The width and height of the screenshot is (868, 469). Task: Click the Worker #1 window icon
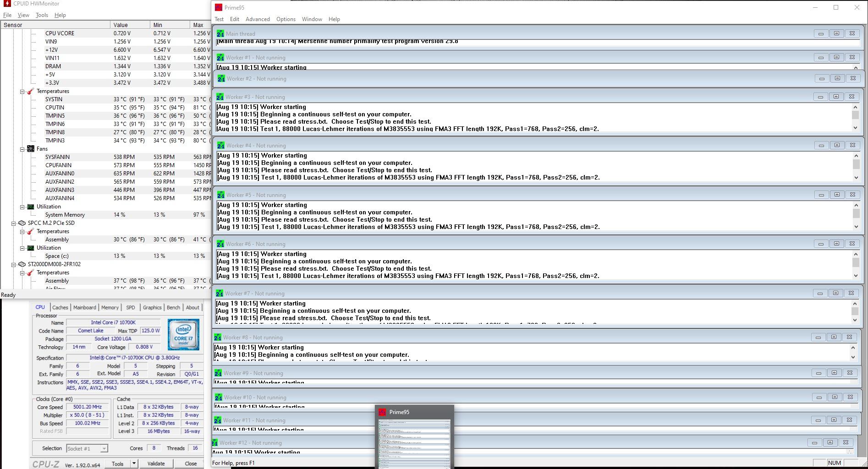click(220, 57)
